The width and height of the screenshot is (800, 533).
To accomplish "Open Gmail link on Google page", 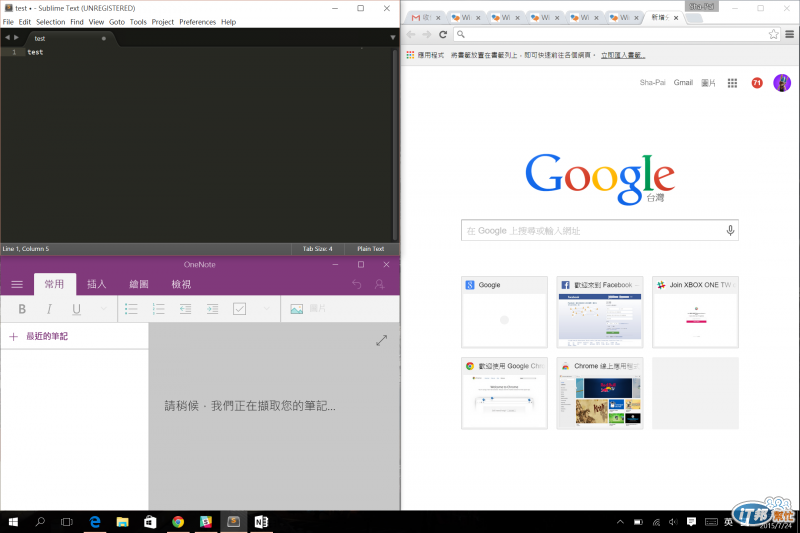I will point(683,83).
